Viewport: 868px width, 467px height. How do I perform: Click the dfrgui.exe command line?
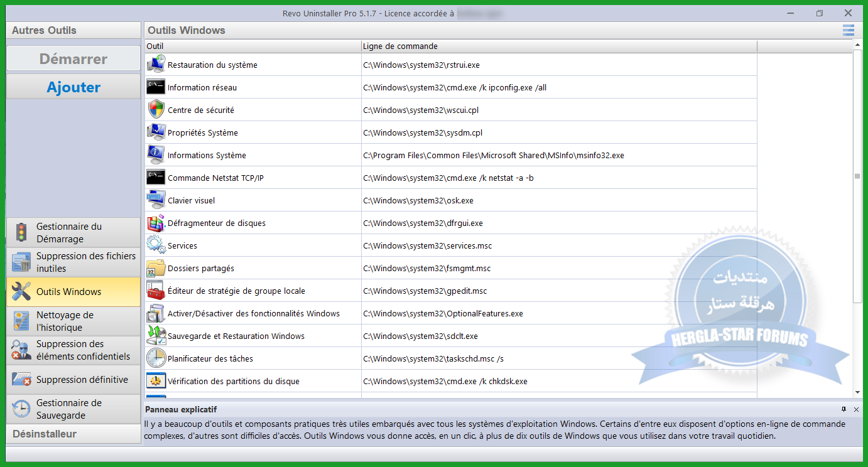(423, 223)
